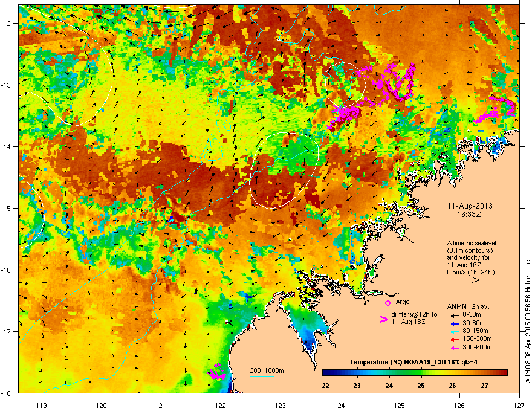Click the 'Argo' legend label
The width and height of the screenshot is (532, 411).
(x=403, y=302)
